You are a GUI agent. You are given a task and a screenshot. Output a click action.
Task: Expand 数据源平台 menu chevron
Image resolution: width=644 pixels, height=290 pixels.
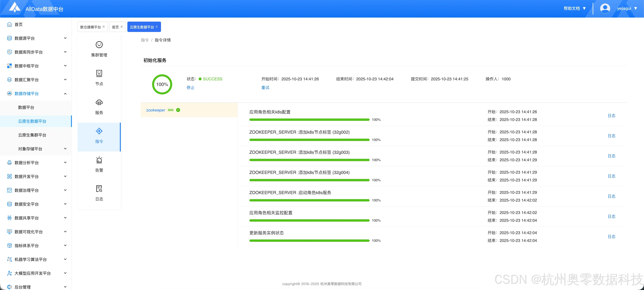click(x=65, y=38)
